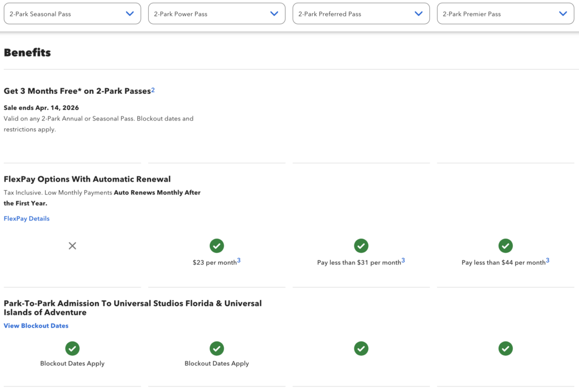This screenshot has height=392, width=579.
Task: Click the Seasonal Pass checkmark above Blockout Dates Apply
Action: click(72, 348)
